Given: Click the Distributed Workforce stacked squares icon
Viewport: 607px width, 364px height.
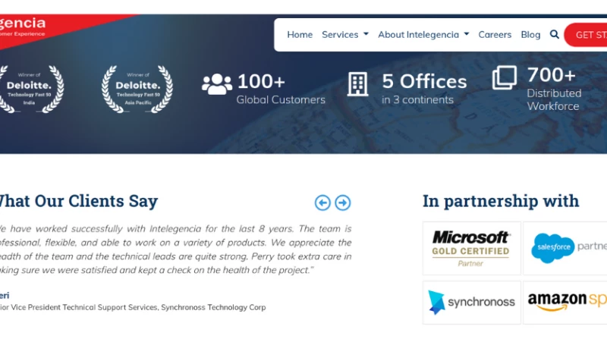Looking at the screenshot, I should point(505,77).
